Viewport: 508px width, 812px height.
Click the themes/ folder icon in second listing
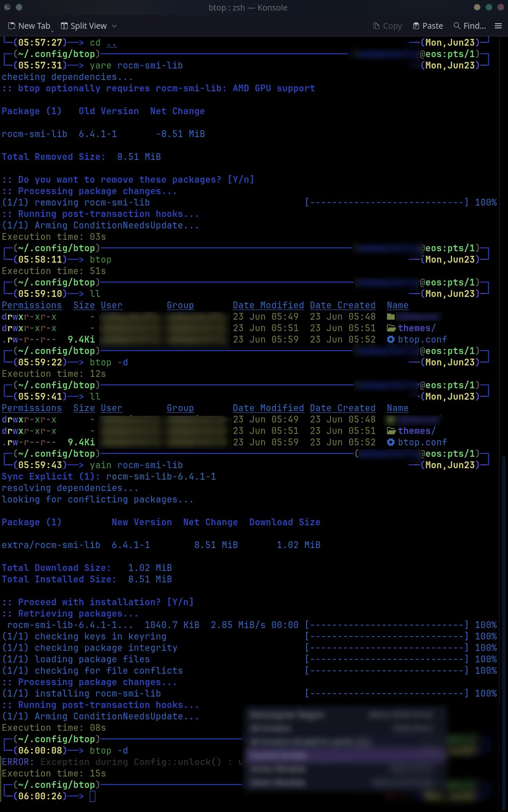391,431
